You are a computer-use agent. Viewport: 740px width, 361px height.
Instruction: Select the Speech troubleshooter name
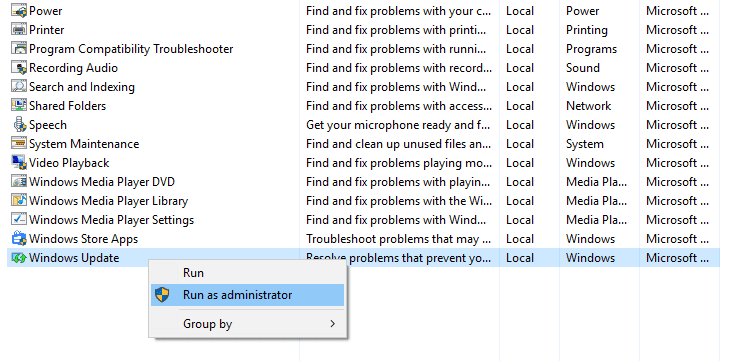(48, 125)
